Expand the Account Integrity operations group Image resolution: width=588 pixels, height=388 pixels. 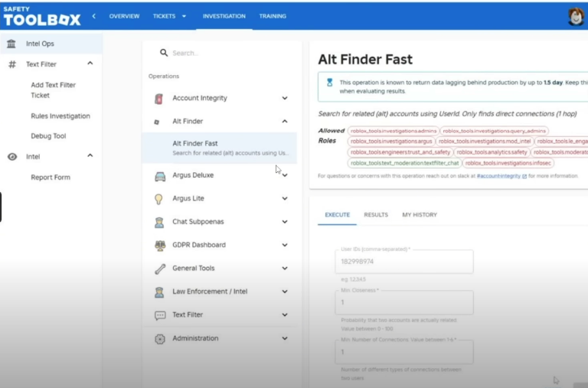(285, 98)
